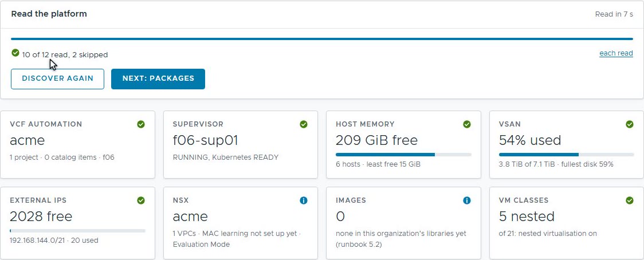Click the 'IMAGES' card title
Screen dimensions: 644x260
[x=351, y=200]
